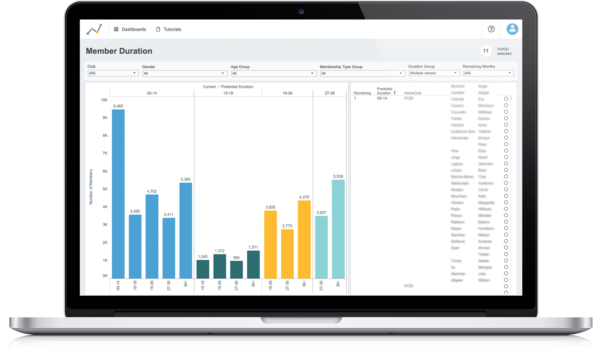This screenshot has height=364, width=600.
Task: Expand the Age Group filter dropdown
Action: pos(274,73)
